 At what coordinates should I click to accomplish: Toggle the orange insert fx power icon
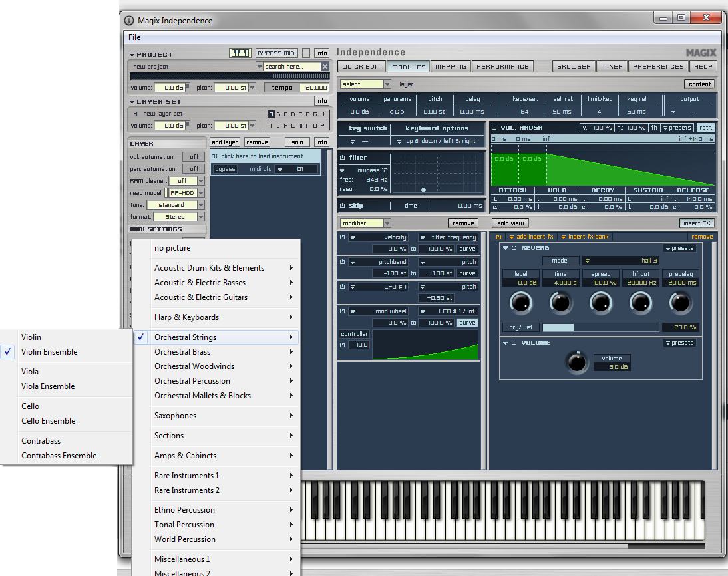(498, 237)
